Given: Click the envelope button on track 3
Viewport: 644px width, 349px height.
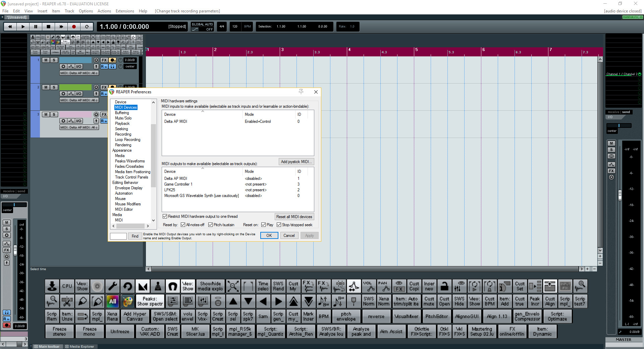Looking at the screenshot, I should pos(71,121).
